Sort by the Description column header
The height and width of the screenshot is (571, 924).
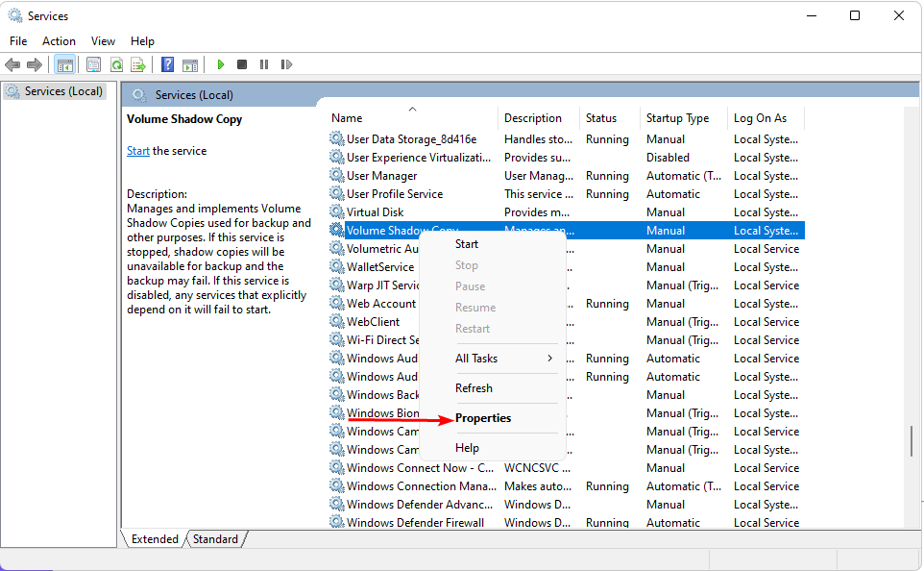539,118
